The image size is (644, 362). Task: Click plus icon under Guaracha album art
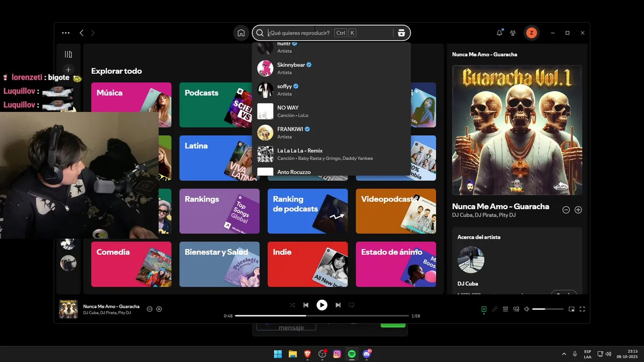pyautogui.click(x=578, y=210)
